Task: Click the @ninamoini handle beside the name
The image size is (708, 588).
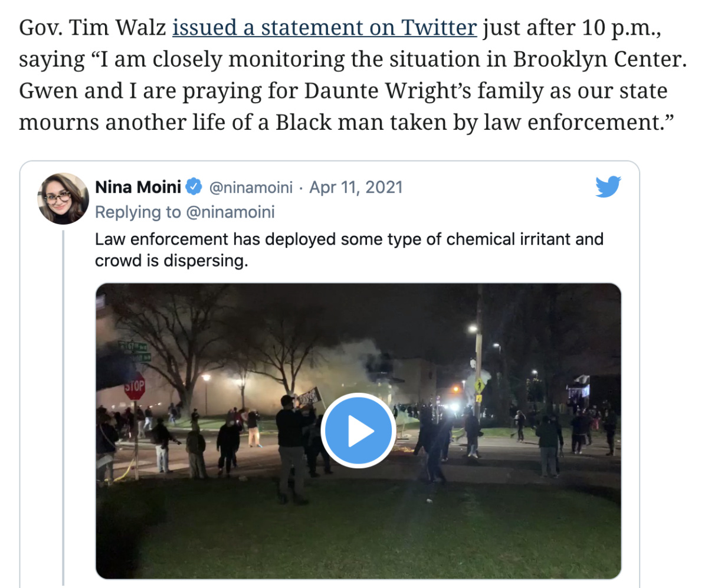Action: [x=251, y=188]
